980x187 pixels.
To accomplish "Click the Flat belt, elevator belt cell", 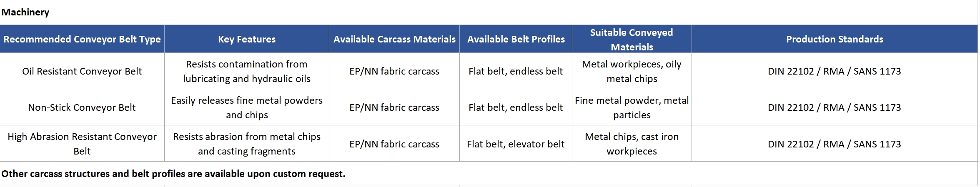I will [516, 144].
